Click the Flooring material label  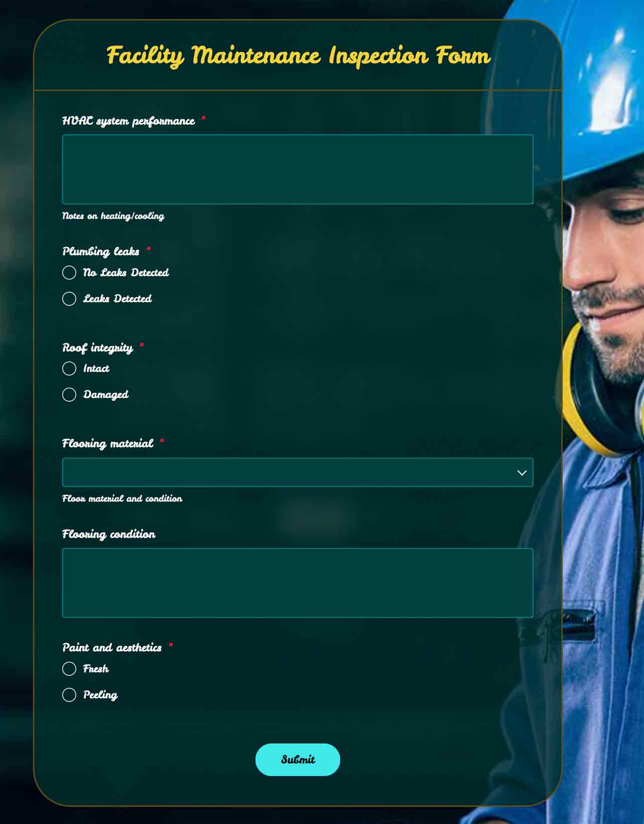(108, 443)
